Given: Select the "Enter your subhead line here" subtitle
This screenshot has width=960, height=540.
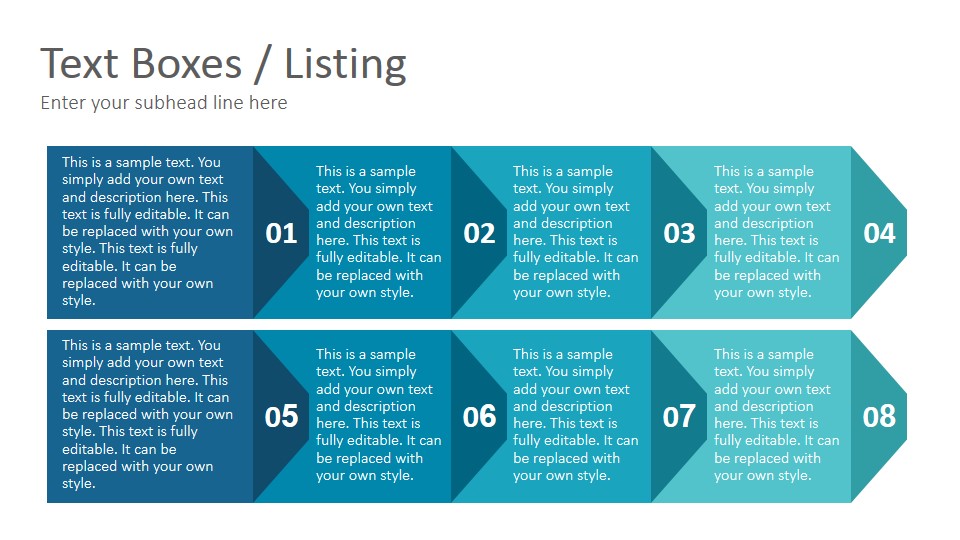Looking at the screenshot, I should coord(163,103).
